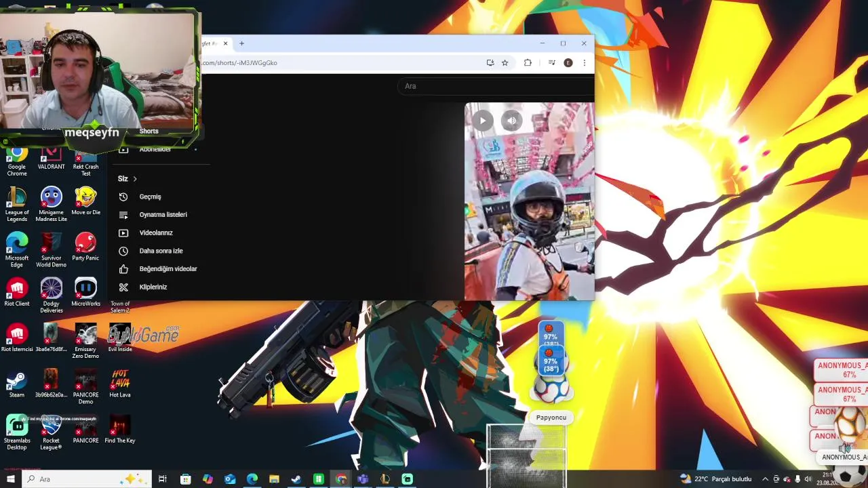Viewport: 868px width, 488px height.
Task: Open Streamlabs Desktop shortcut
Action: point(17,432)
